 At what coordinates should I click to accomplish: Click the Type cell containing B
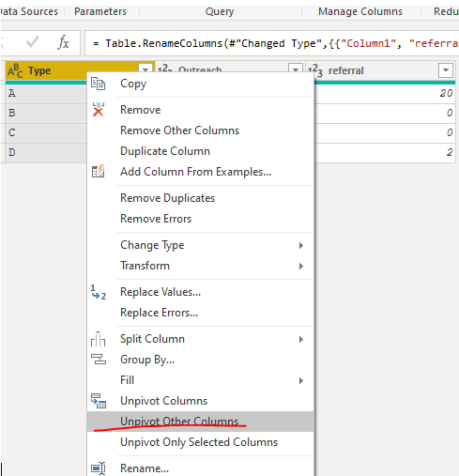(46, 113)
